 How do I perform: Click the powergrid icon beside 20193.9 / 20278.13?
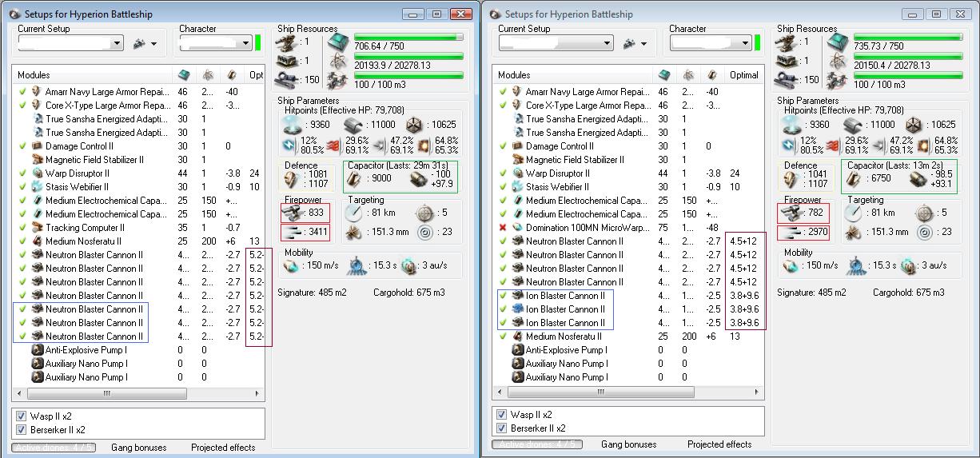click(338, 62)
